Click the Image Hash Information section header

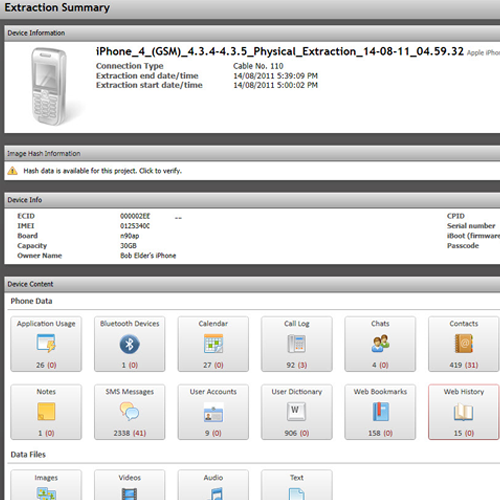tap(252, 153)
